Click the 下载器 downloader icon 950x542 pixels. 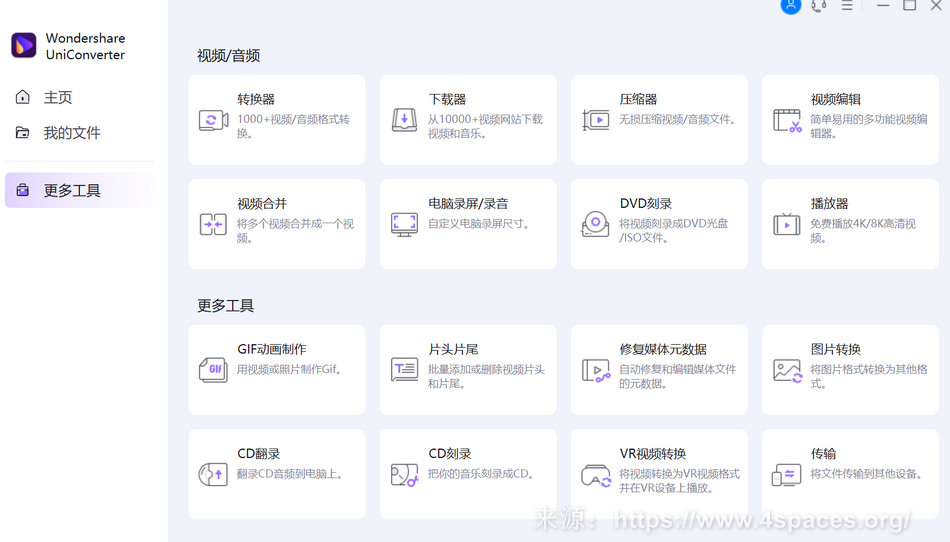coord(404,120)
